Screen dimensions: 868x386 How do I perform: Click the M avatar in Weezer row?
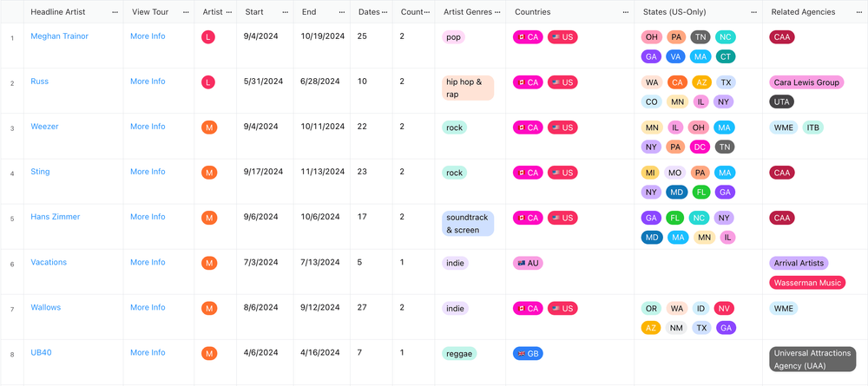[208, 128]
